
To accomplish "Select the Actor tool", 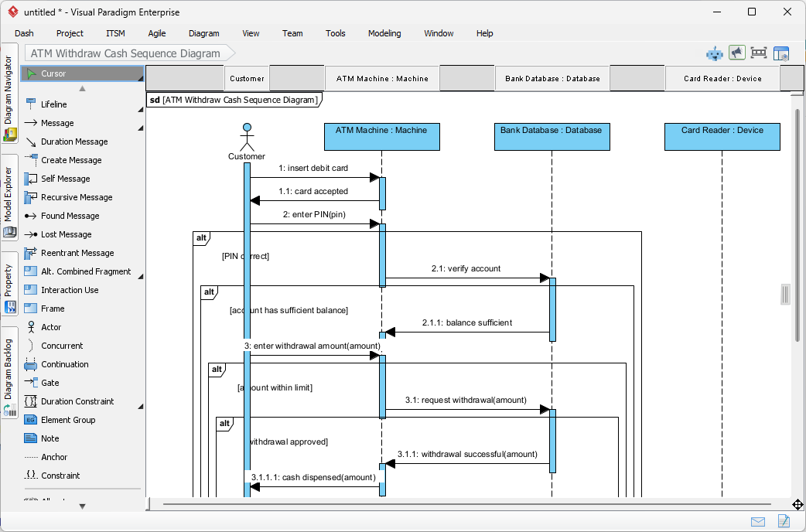I will tap(51, 327).
